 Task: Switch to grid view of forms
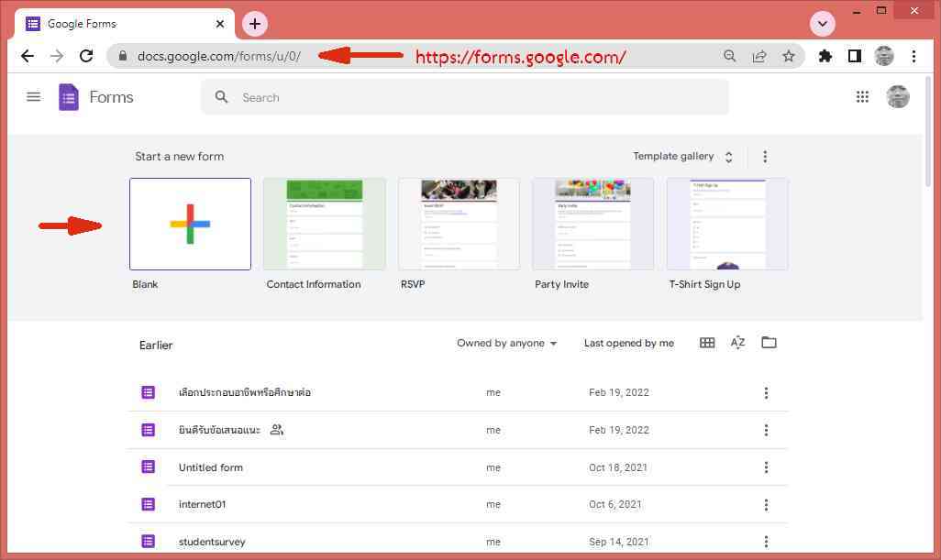(707, 343)
